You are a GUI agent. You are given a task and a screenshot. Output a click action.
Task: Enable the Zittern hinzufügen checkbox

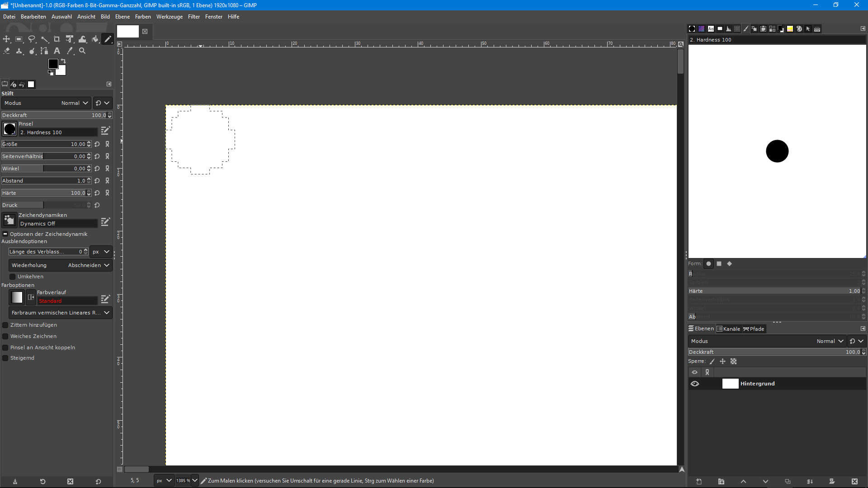(5, 325)
